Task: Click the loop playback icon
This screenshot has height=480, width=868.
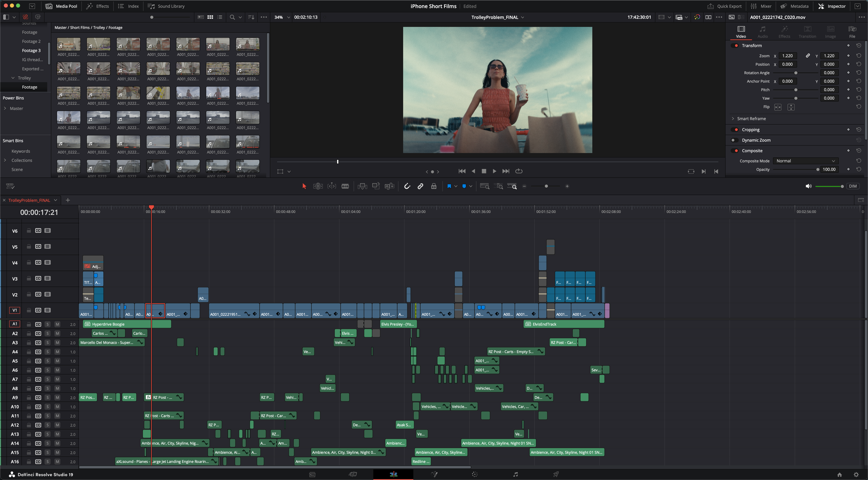Action: (x=519, y=171)
